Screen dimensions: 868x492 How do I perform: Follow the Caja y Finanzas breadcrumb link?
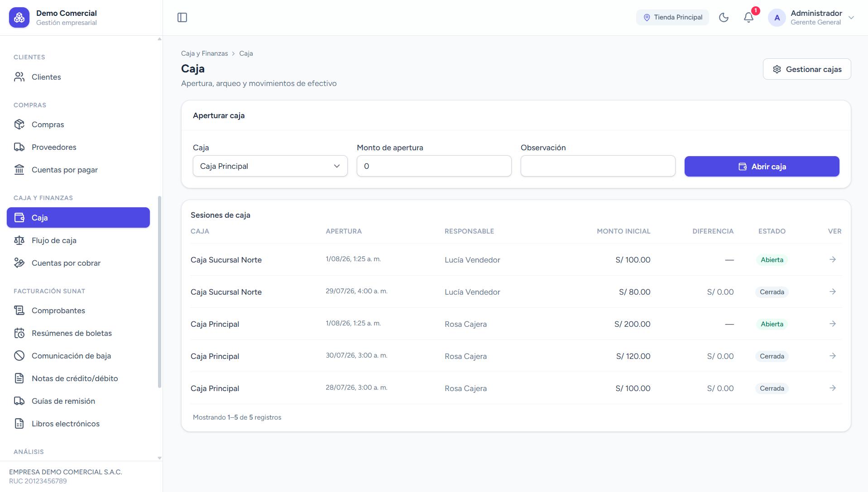[x=205, y=53]
